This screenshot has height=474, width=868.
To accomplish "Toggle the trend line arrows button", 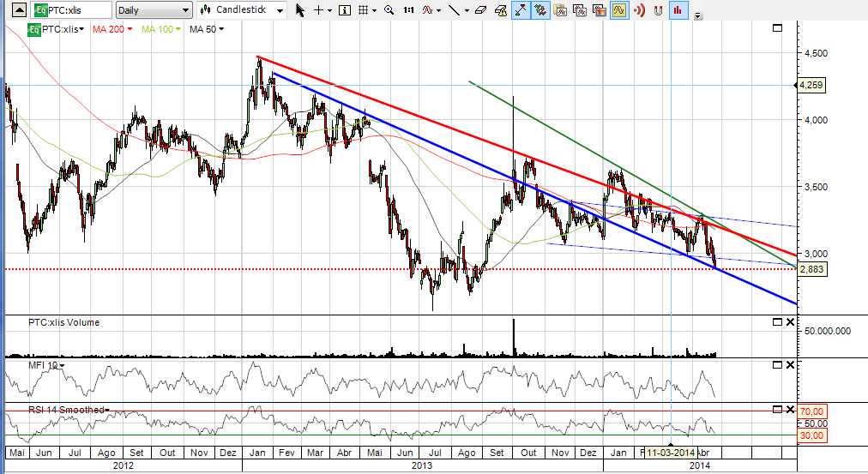I will coord(521,10).
